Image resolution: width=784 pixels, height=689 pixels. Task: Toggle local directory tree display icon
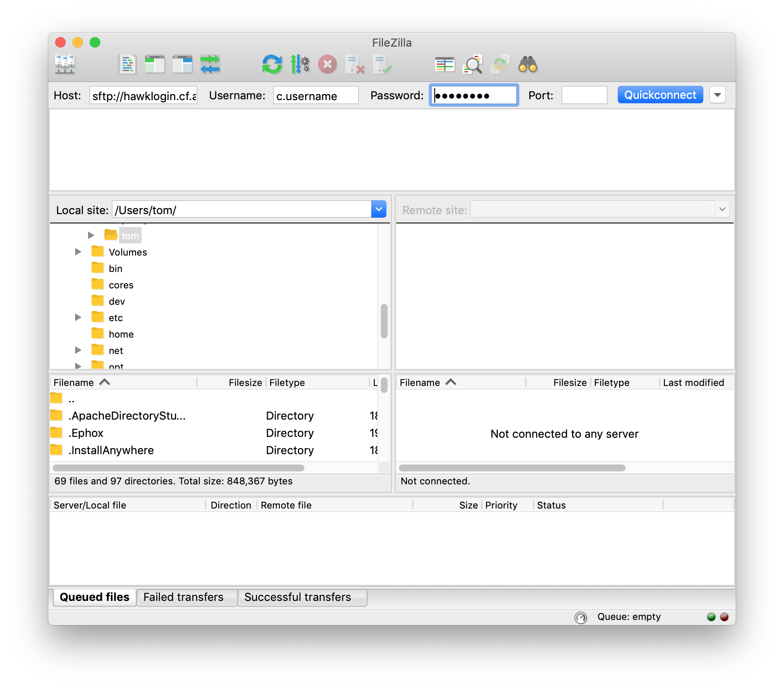point(155,65)
